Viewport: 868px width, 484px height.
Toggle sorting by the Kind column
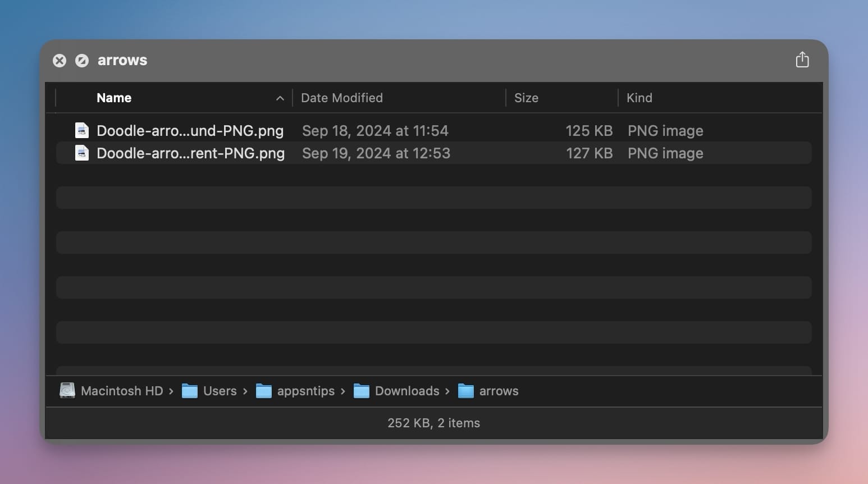pos(639,98)
